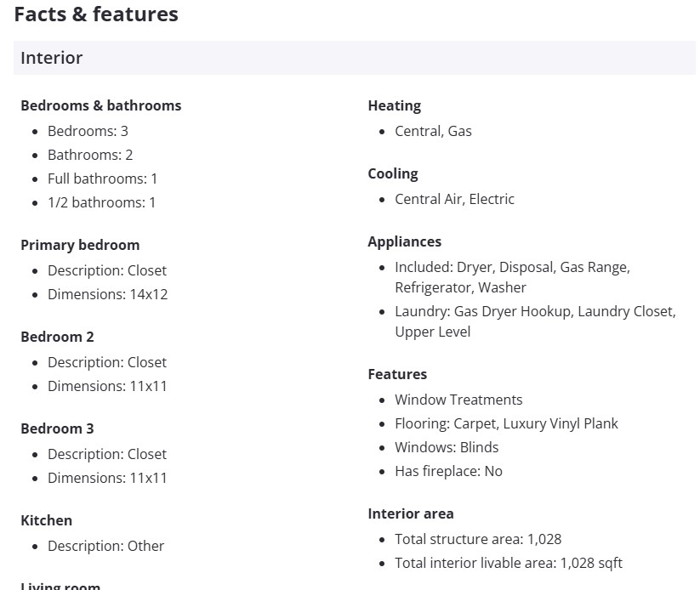This screenshot has width=700, height=590.
Task: Click the Has fireplace: No item
Action: pos(448,471)
